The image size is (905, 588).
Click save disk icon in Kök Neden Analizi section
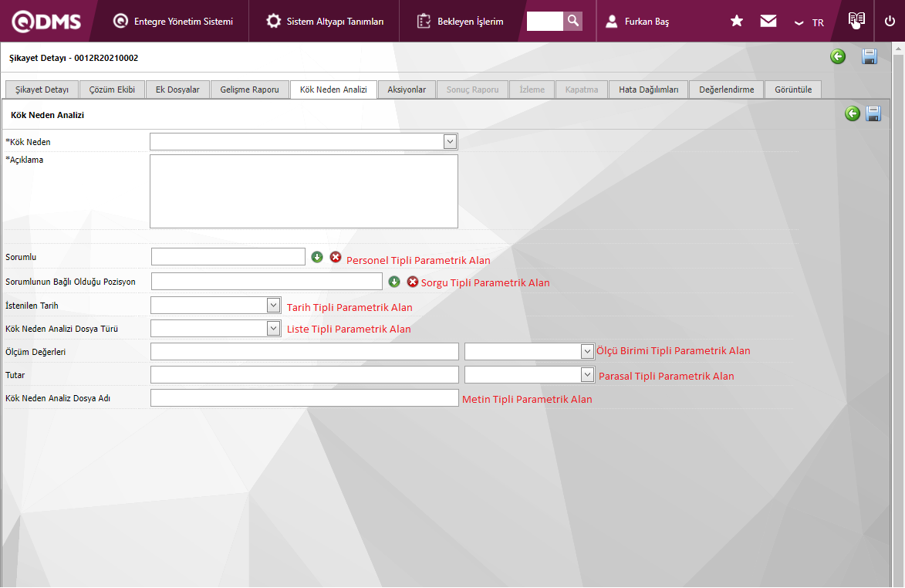tap(873, 113)
